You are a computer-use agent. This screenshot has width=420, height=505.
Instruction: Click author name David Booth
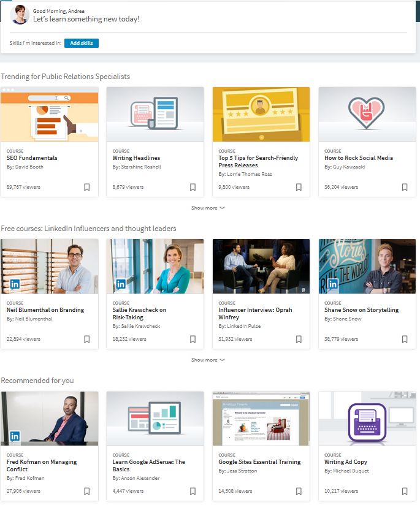(29, 167)
